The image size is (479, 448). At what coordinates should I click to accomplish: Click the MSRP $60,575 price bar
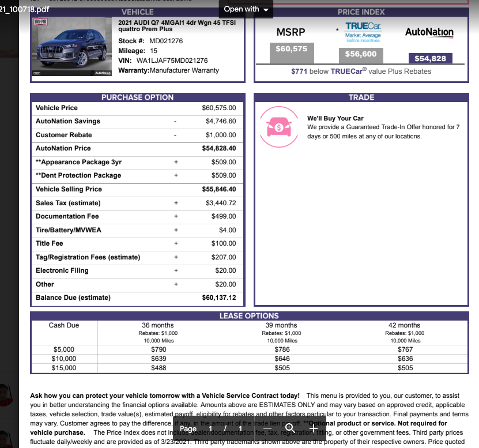pos(292,53)
